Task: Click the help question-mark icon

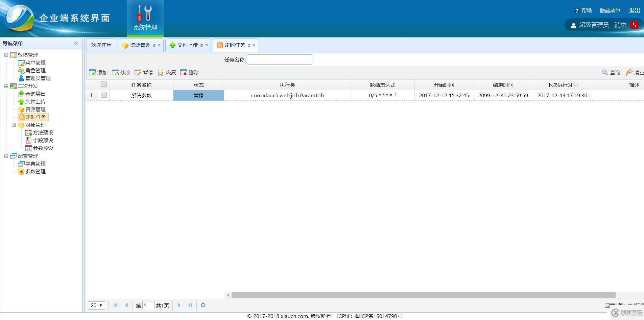Action: pos(577,10)
